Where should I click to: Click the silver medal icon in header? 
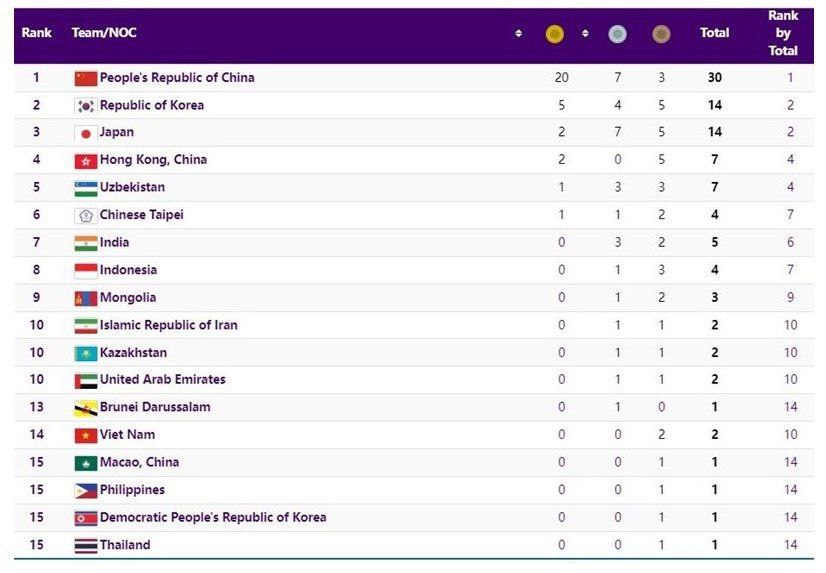(618, 34)
